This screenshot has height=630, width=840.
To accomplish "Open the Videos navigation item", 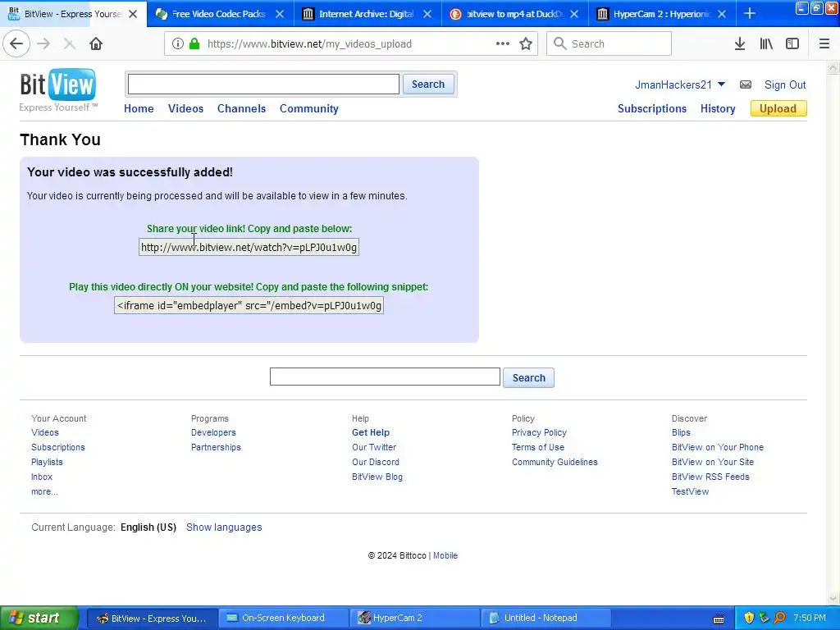I will 185,108.
